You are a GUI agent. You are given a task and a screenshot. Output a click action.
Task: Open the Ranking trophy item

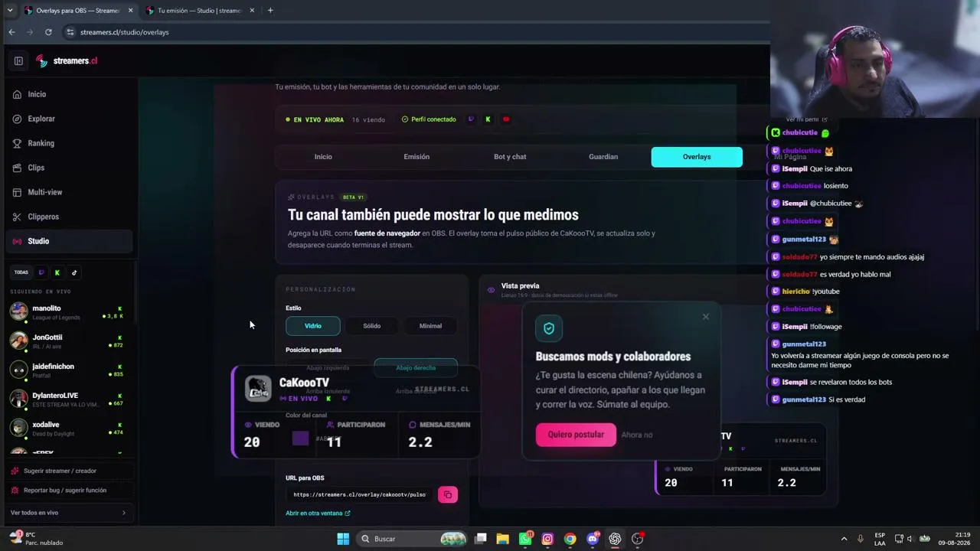point(69,143)
